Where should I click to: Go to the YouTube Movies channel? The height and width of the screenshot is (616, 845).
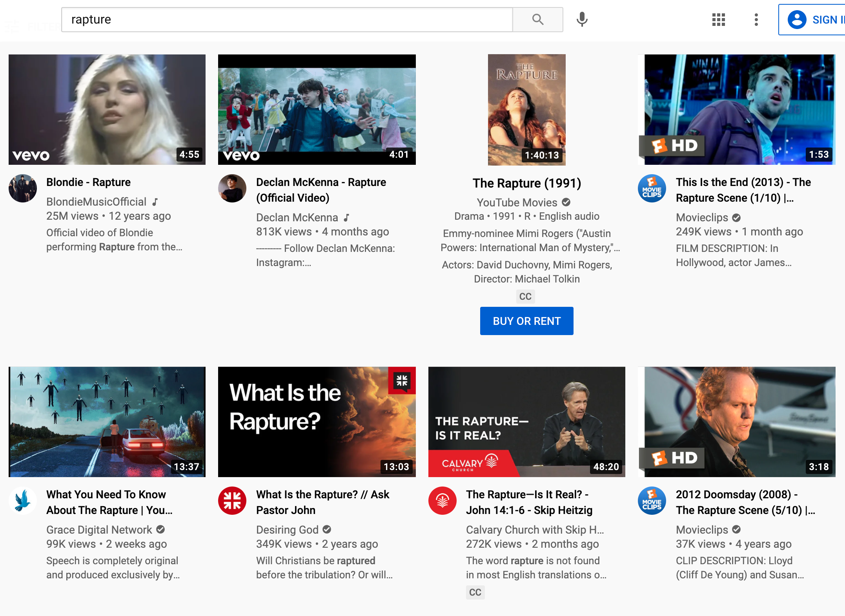point(517,202)
